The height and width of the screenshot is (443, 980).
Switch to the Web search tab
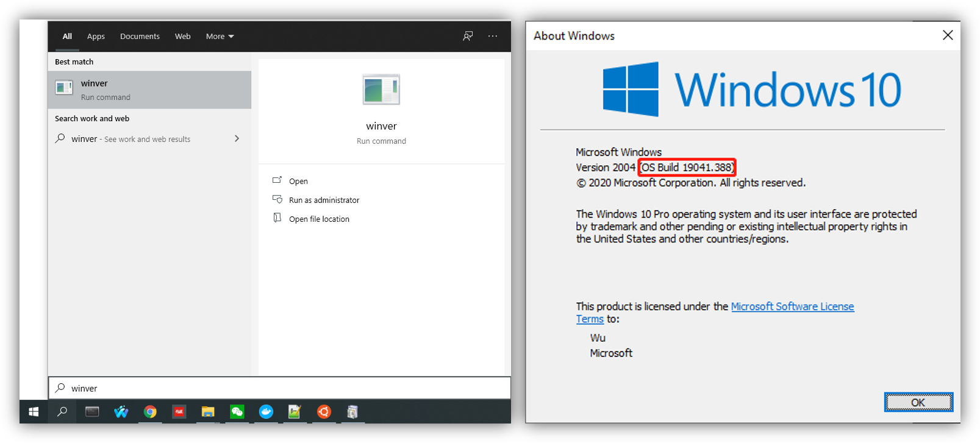pos(183,36)
